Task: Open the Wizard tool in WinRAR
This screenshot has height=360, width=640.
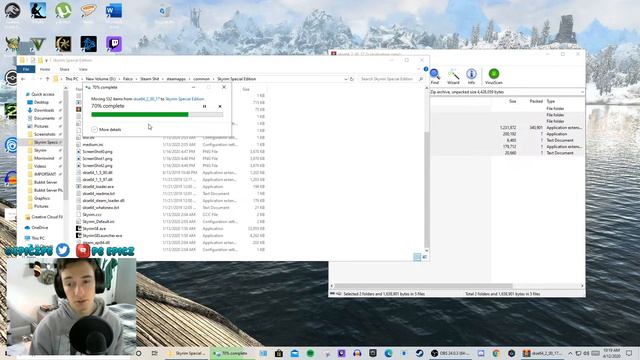Action: [453, 76]
